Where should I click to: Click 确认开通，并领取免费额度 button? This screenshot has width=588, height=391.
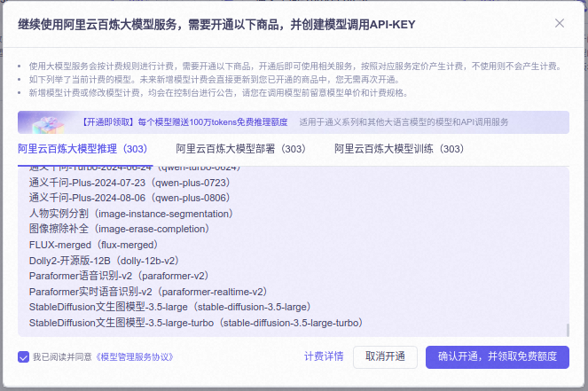[x=498, y=357]
